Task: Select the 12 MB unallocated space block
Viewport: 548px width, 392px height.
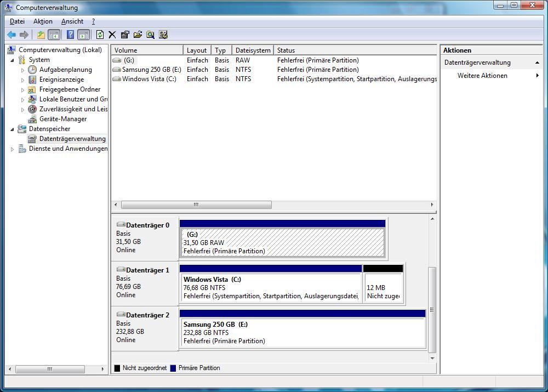Action: pyautogui.click(x=384, y=284)
